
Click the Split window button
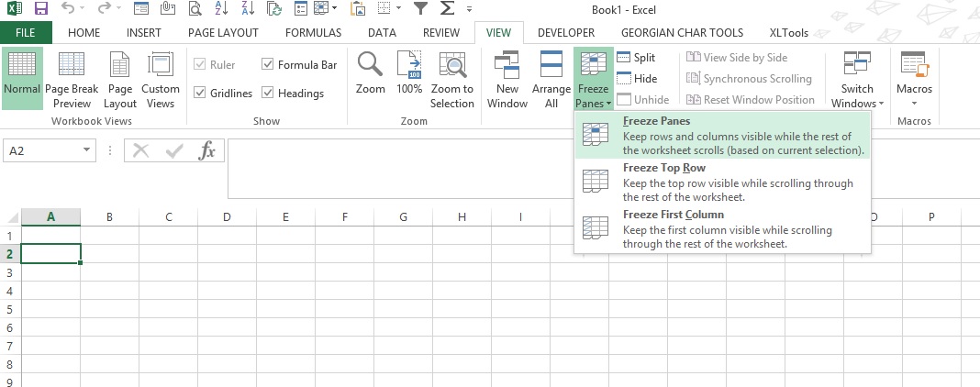(636, 58)
